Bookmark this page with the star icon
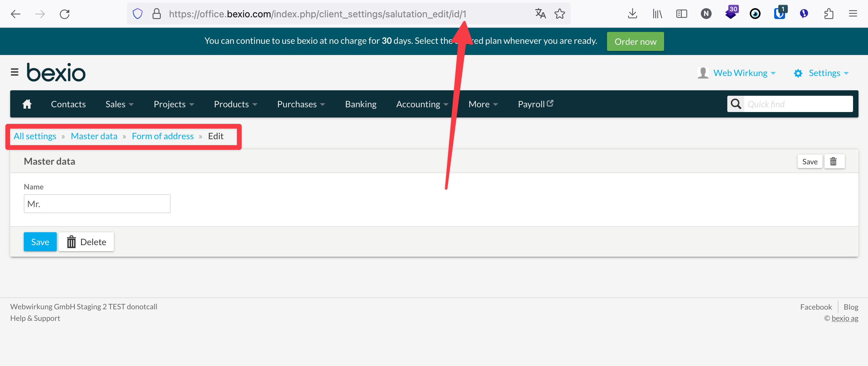 559,14
